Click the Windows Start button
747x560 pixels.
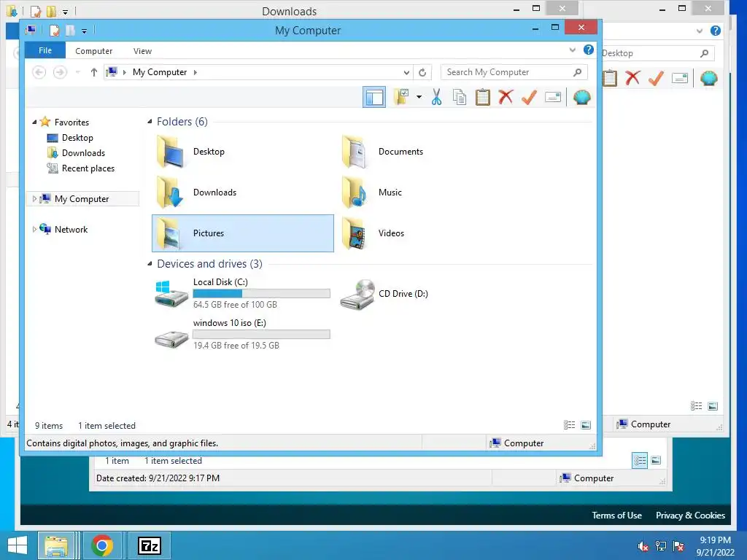tap(18, 545)
